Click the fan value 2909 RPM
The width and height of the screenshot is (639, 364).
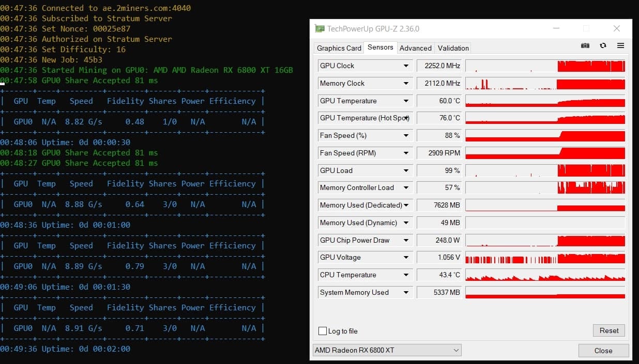coord(439,153)
